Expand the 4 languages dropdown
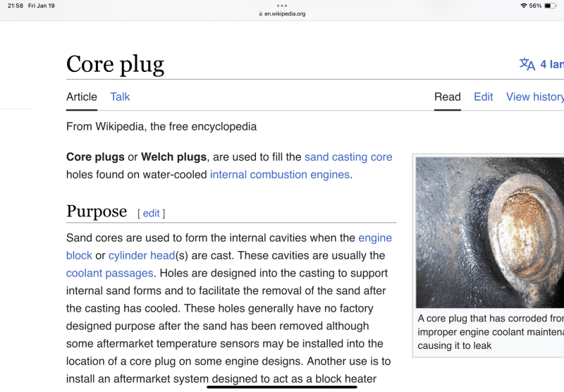Viewport: 564px width, 392px height. pyautogui.click(x=551, y=64)
